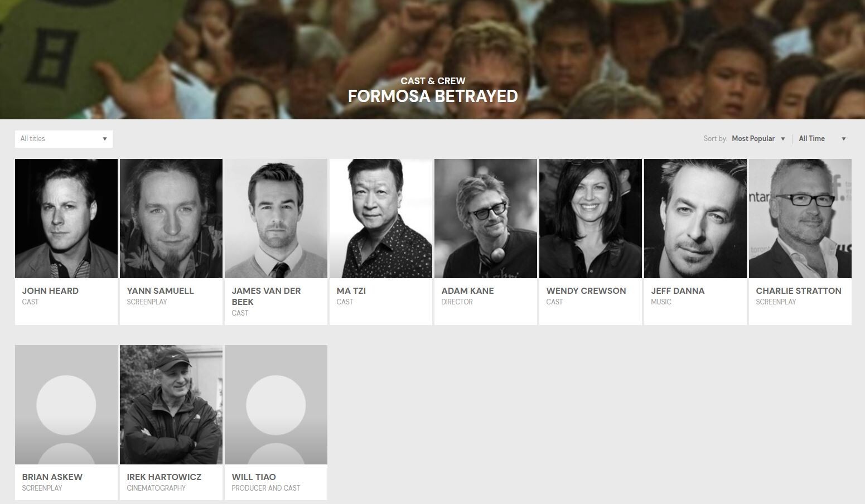This screenshot has height=504, width=865.
Task: Open Irek Hartowicz's photo thumbnail
Action: [x=171, y=405]
